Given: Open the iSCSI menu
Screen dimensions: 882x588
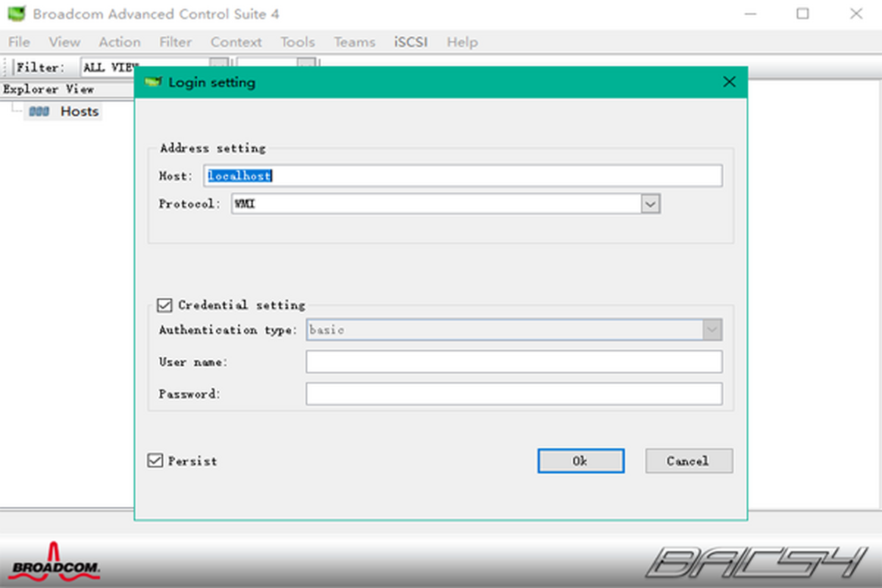Looking at the screenshot, I should tap(411, 42).
